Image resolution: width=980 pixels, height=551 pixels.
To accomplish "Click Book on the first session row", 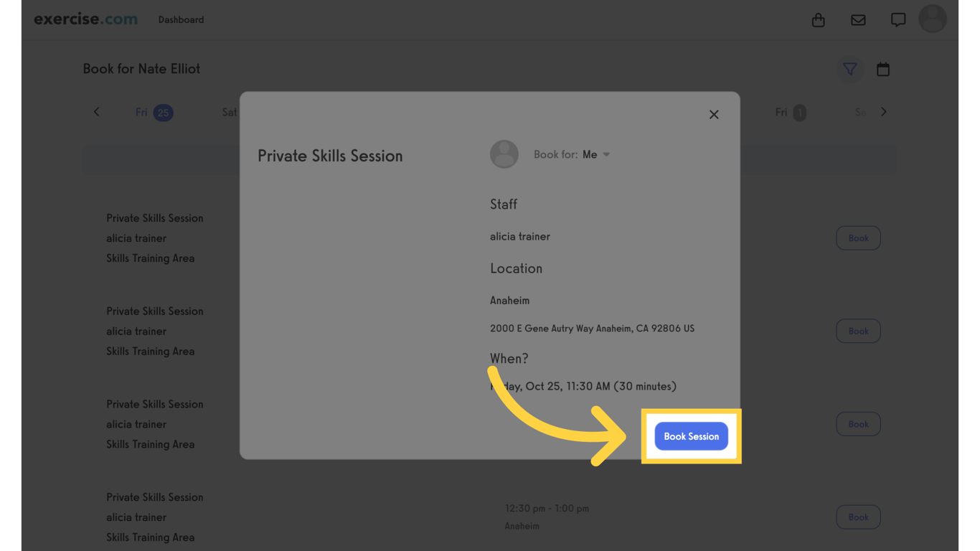I will click(x=858, y=238).
